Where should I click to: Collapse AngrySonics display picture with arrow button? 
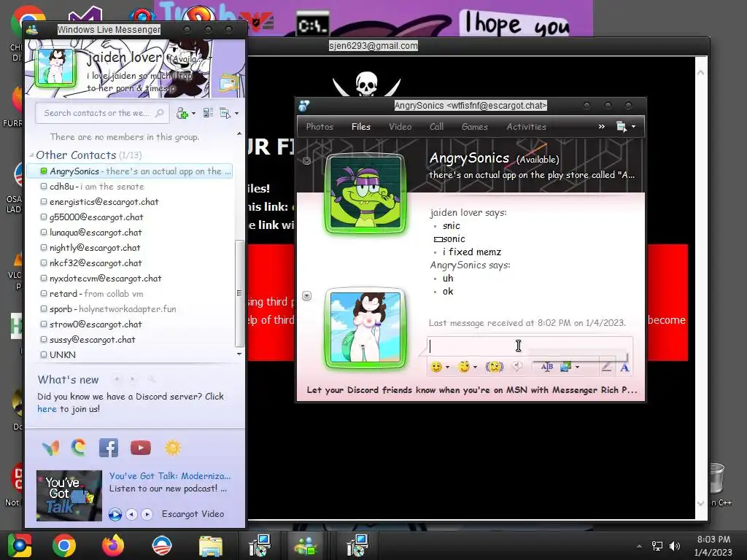pyautogui.click(x=307, y=160)
